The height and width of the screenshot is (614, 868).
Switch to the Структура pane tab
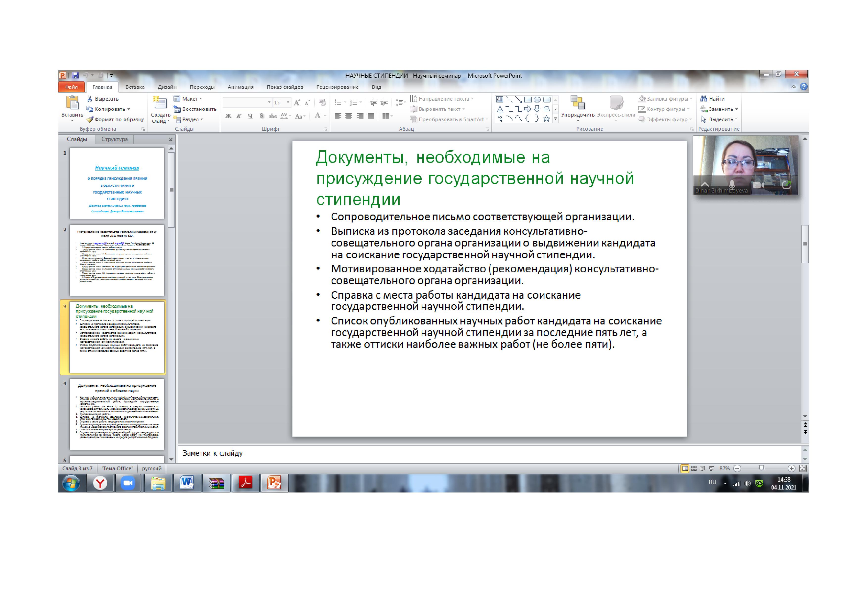tap(115, 139)
